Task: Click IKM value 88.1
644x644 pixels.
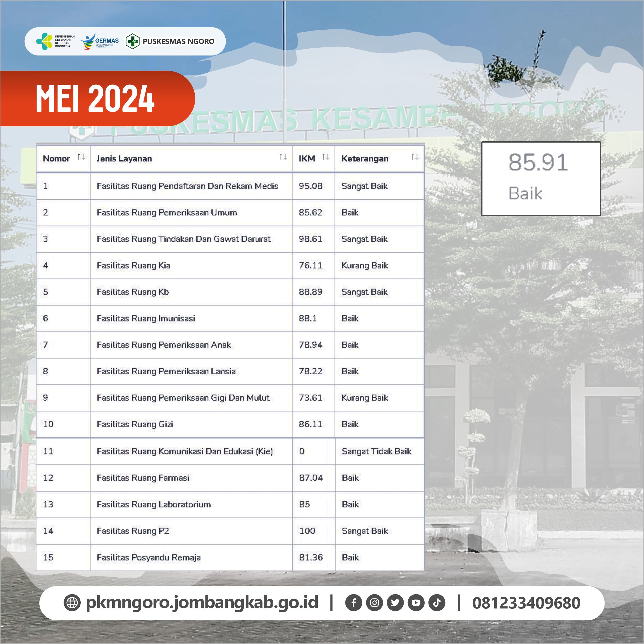Action: click(x=308, y=318)
